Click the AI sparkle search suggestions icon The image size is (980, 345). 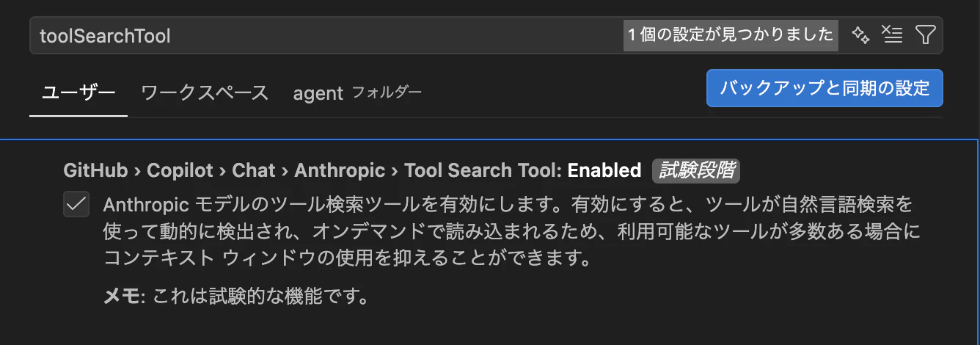pos(860,34)
